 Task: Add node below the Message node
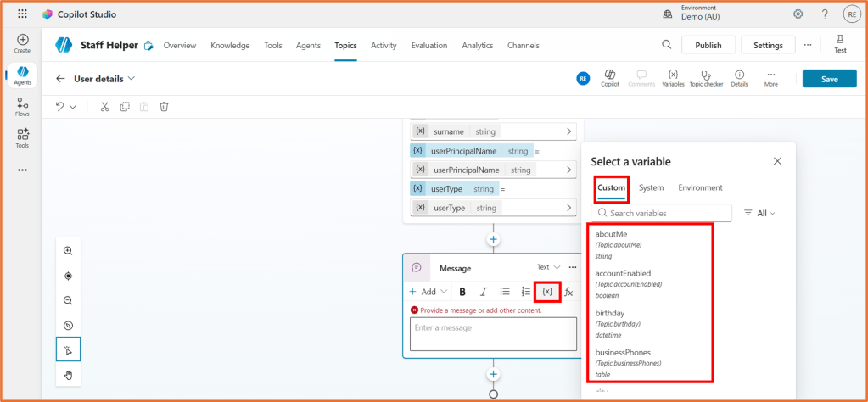(x=493, y=374)
